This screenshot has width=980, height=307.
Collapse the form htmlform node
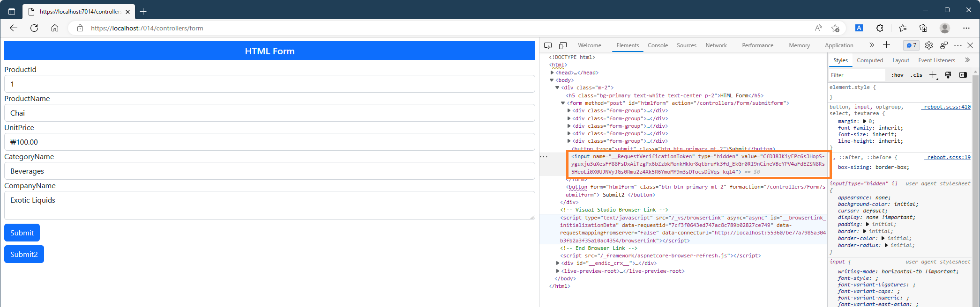[563, 103]
